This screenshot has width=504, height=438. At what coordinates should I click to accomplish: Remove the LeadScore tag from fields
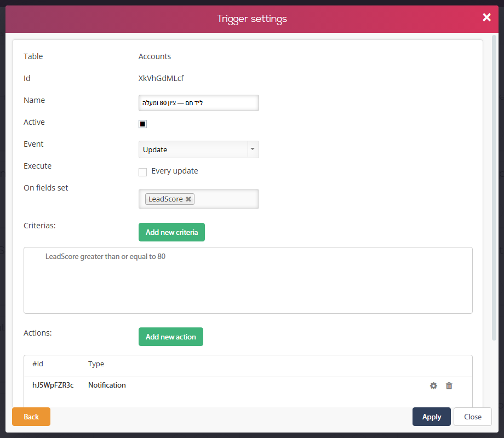click(188, 199)
